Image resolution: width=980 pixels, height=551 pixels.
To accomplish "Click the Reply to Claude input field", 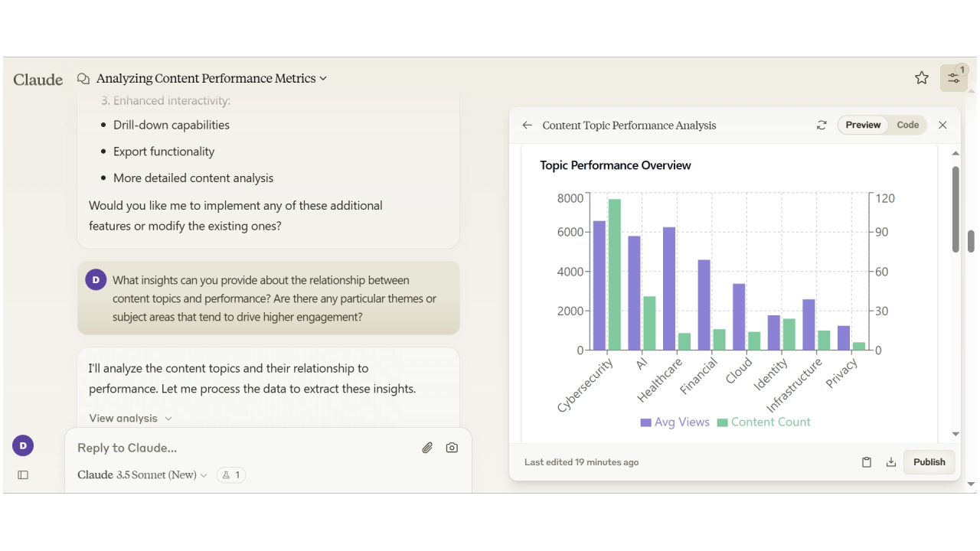I will pos(230,448).
